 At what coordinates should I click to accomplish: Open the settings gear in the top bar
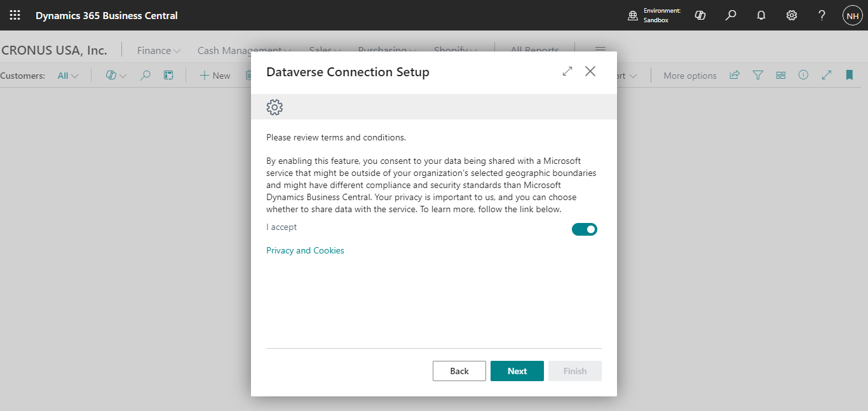point(792,15)
